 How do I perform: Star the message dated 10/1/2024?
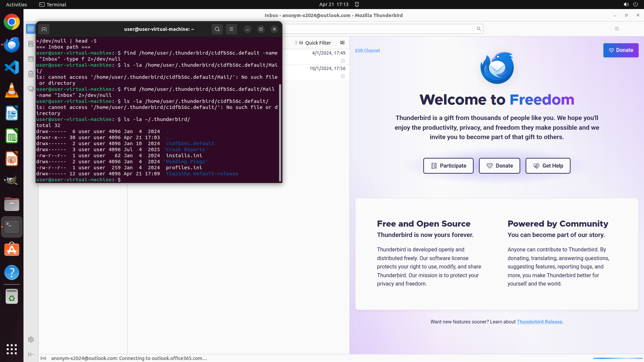pos(343,76)
